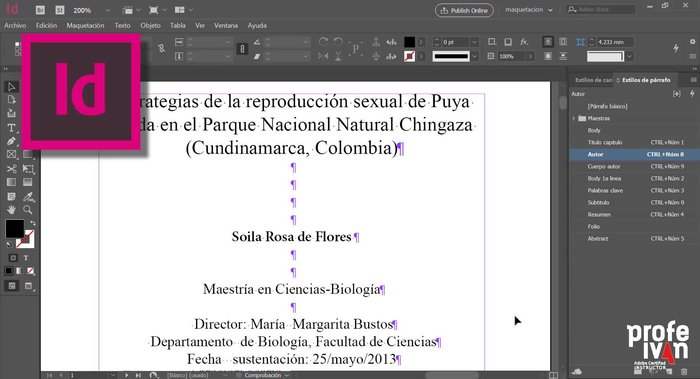Open the Ventana menu

pyautogui.click(x=226, y=25)
